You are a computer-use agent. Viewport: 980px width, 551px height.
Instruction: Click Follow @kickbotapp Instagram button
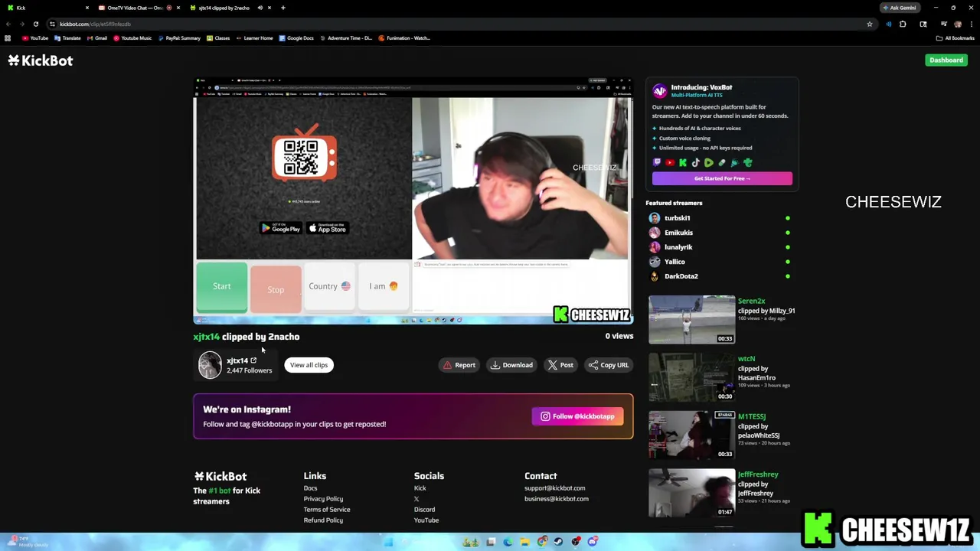pos(577,416)
